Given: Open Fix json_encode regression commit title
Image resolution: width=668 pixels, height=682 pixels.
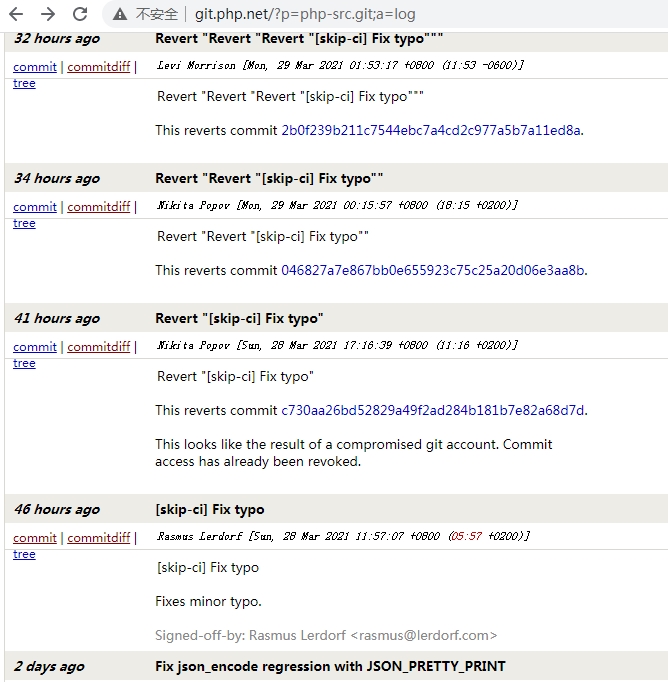Looking at the screenshot, I should [331, 666].
